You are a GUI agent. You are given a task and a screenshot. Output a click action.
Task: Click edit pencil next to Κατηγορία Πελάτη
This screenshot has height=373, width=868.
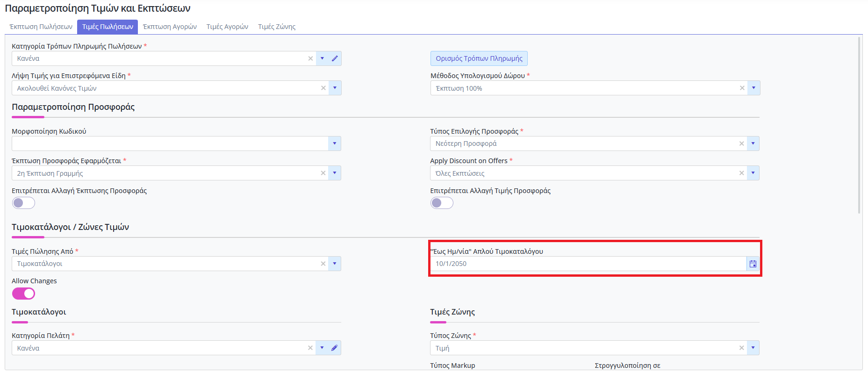coord(334,348)
